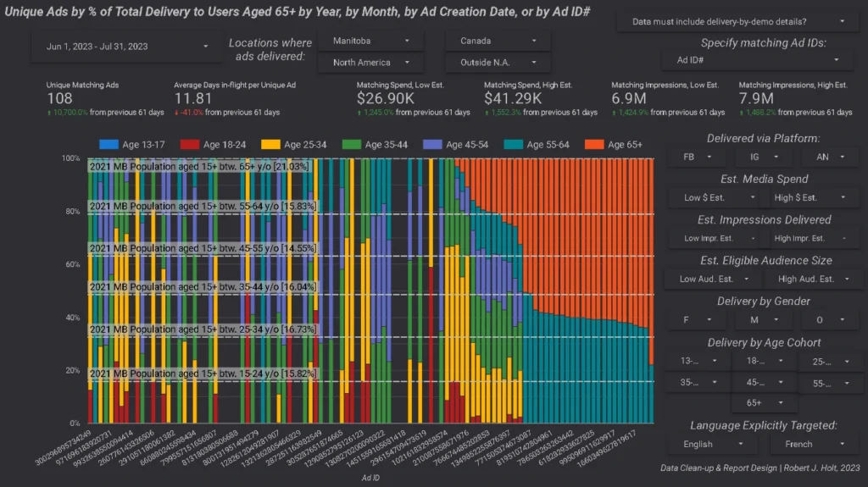Open the Canada location dropdown

(x=498, y=41)
